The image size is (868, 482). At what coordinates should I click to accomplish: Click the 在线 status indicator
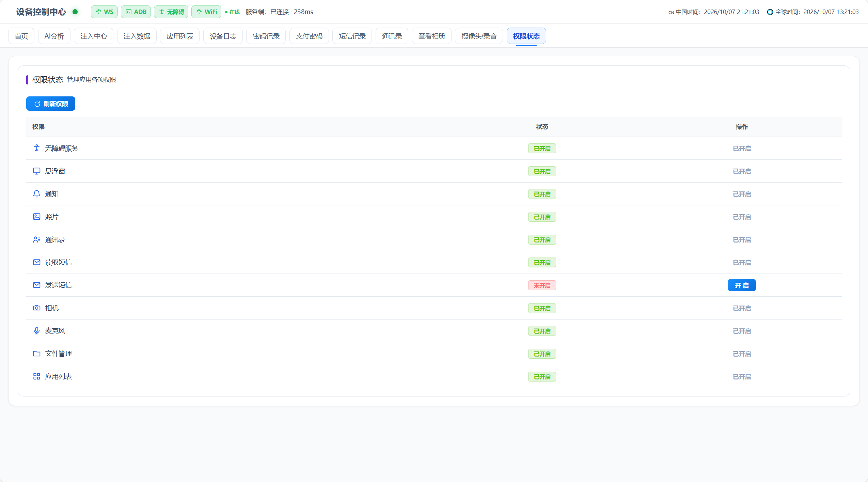(232, 12)
